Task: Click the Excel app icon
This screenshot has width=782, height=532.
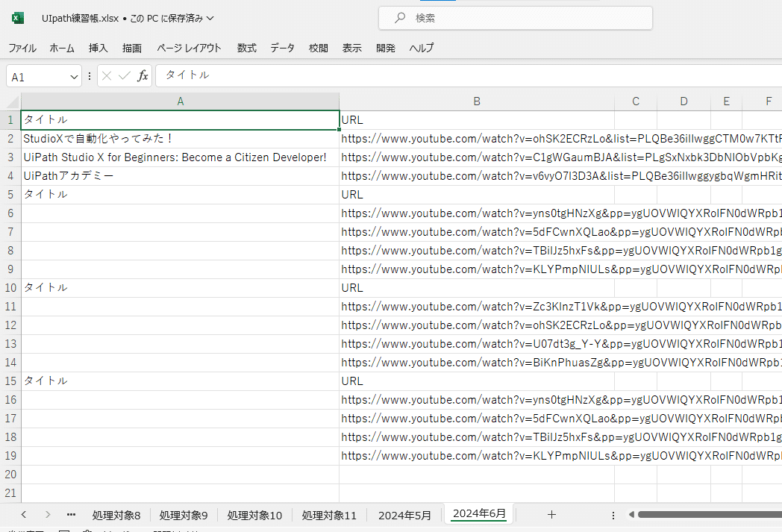Action: pos(18,18)
